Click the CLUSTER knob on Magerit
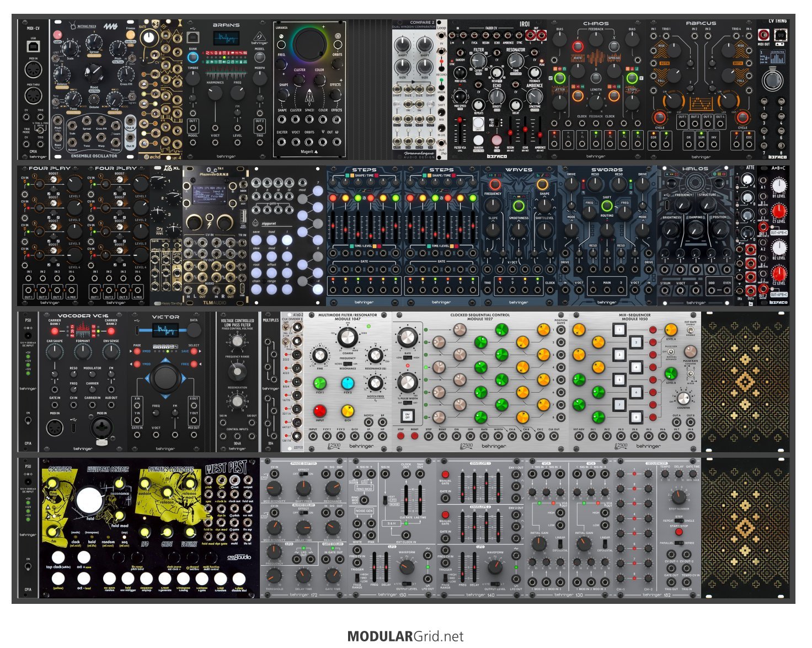Screen dimensions: 812x648 [x=299, y=79]
